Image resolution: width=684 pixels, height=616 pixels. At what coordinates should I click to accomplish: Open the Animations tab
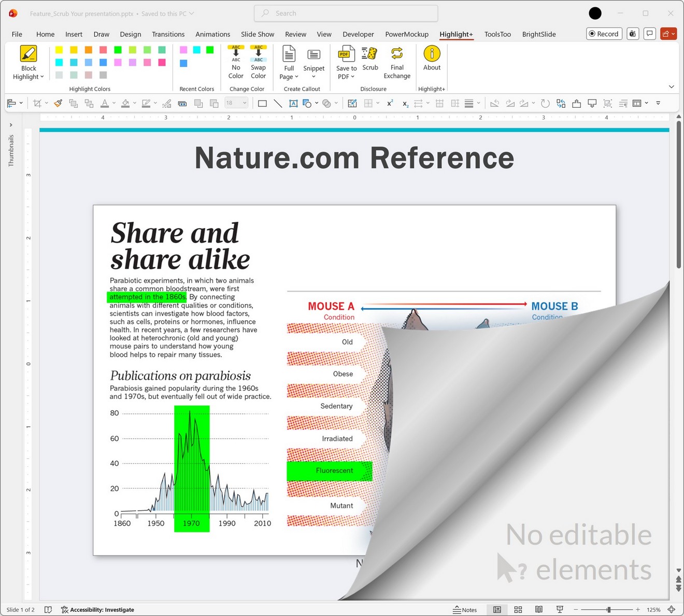point(212,34)
